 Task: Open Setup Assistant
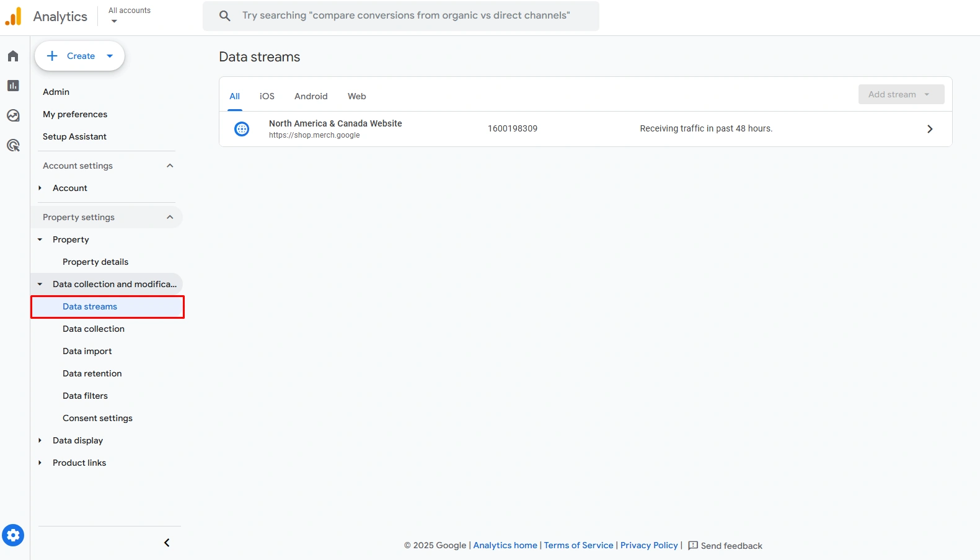[x=74, y=136]
